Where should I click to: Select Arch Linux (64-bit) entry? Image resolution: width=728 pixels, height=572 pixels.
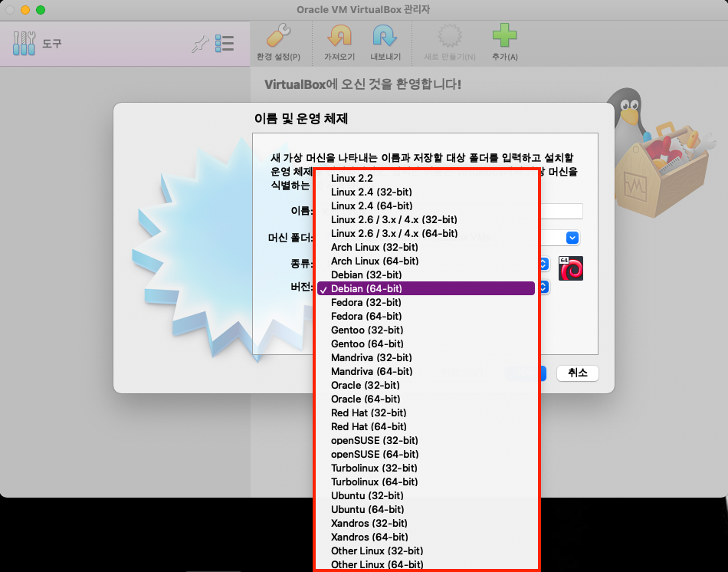pos(426,261)
